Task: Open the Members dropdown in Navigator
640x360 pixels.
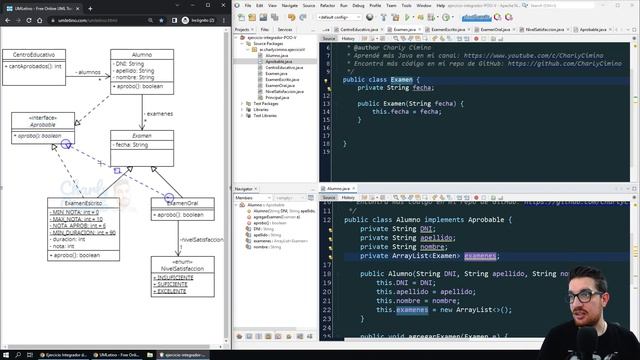Action: tap(253, 198)
